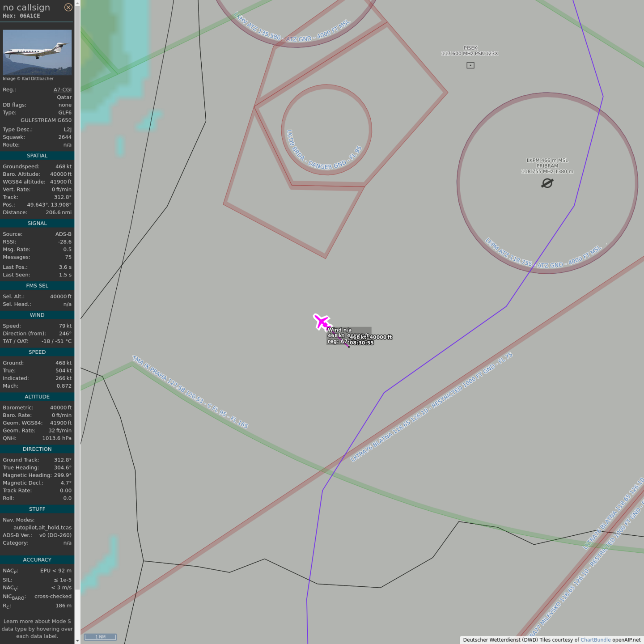Image resolution: width=644 pixels, height=644 pixels.
Task: Click the sidebar vertical scrollbar thumb
Action: click(x=77, y=295)
